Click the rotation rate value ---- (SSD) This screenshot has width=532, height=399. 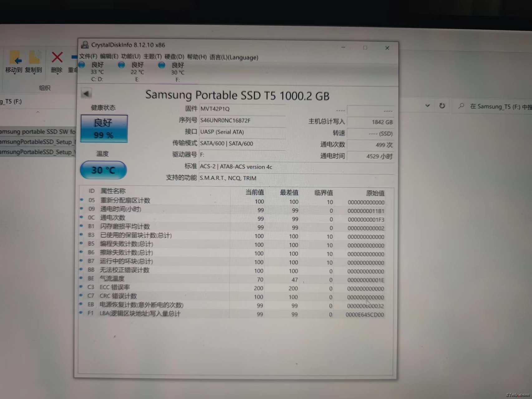(x=370, y=133)
